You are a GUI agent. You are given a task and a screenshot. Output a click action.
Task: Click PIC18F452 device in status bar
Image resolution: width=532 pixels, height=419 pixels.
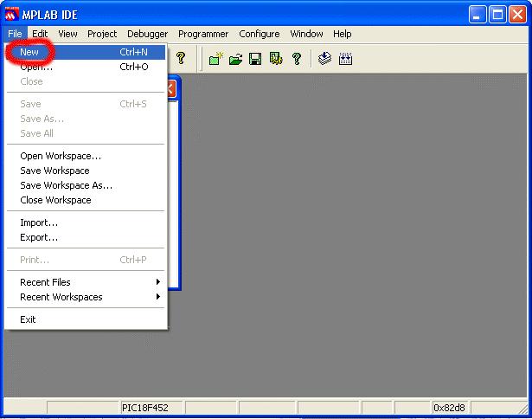(151, 408)
